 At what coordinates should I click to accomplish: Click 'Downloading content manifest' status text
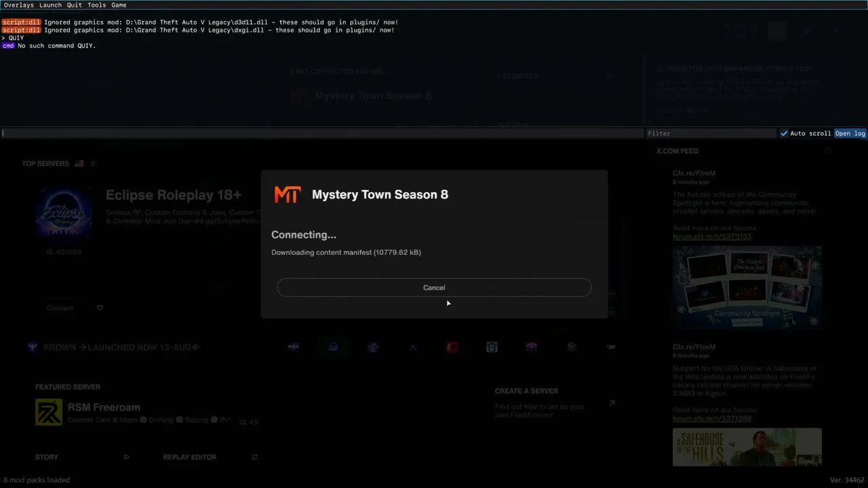[x=346, y=252]
